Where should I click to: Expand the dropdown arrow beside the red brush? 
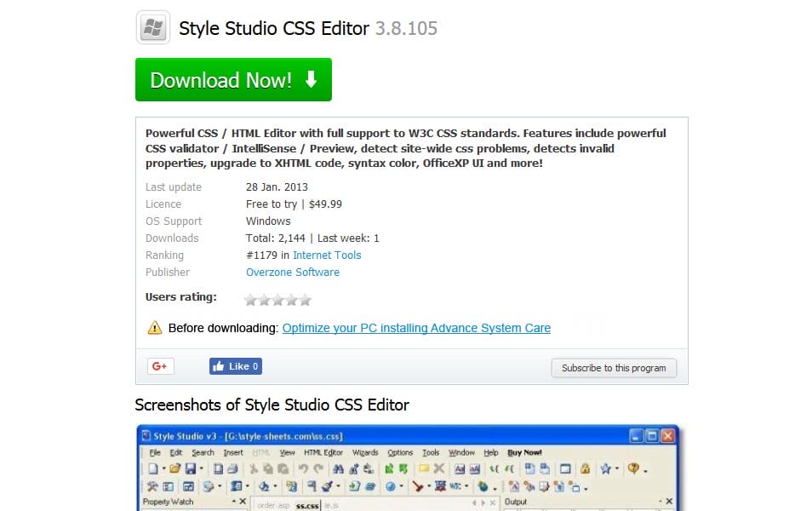429,486
